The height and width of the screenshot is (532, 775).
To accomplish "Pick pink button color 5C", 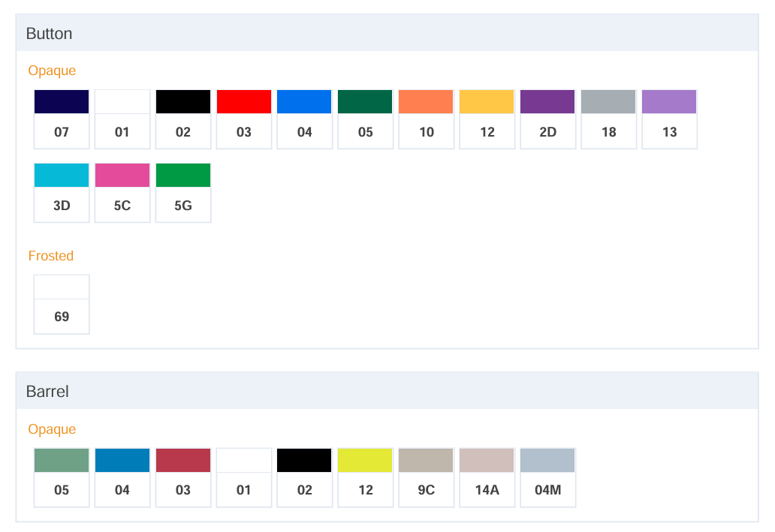I will (122, 192).
